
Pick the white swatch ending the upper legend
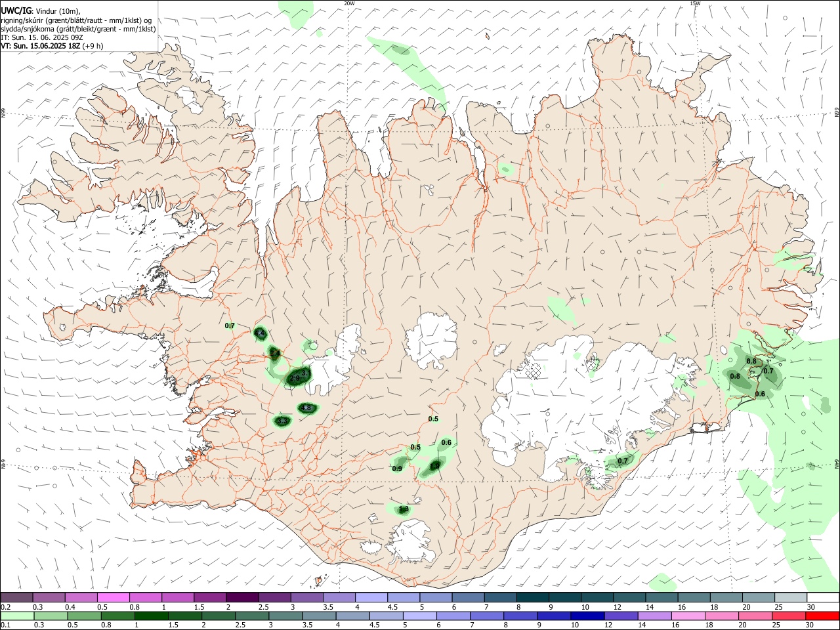click(x=822, y=598)
